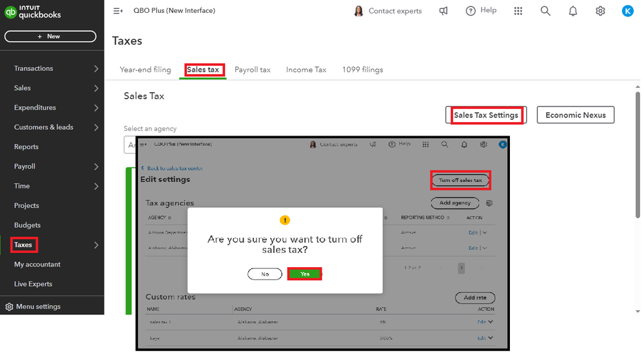
Task: Open the announcements megaphone icon
Action: click(444, 11)
